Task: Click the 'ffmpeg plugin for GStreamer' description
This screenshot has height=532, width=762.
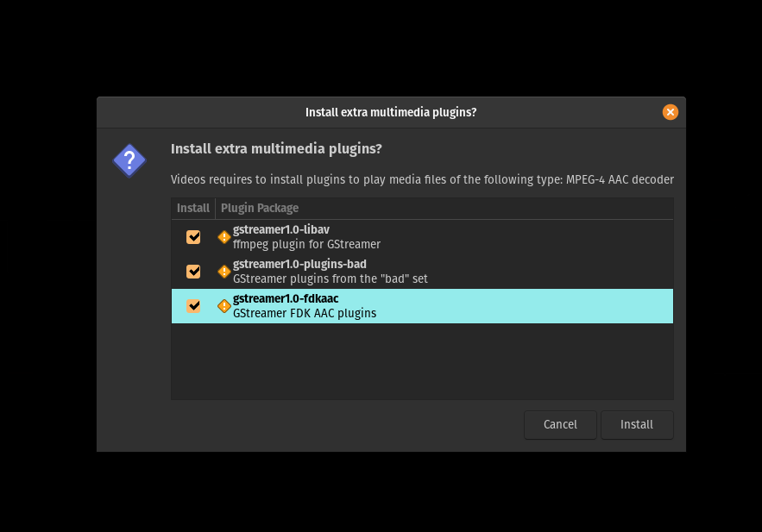Action: coord(306,244)
